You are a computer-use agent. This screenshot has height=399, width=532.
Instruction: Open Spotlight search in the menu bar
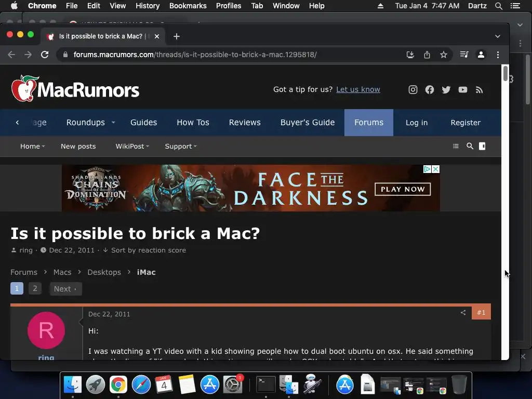pyautogui.click(x=498, y=6)
